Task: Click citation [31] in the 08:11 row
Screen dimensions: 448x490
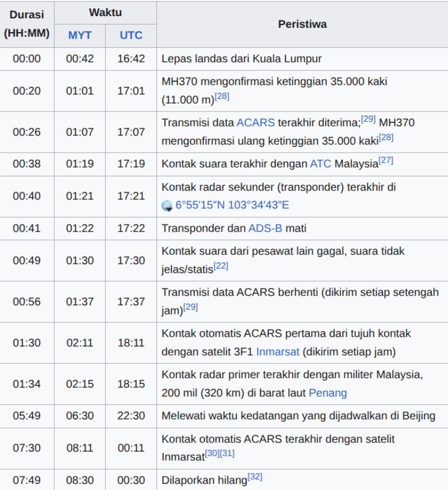Action: [227, 453]
